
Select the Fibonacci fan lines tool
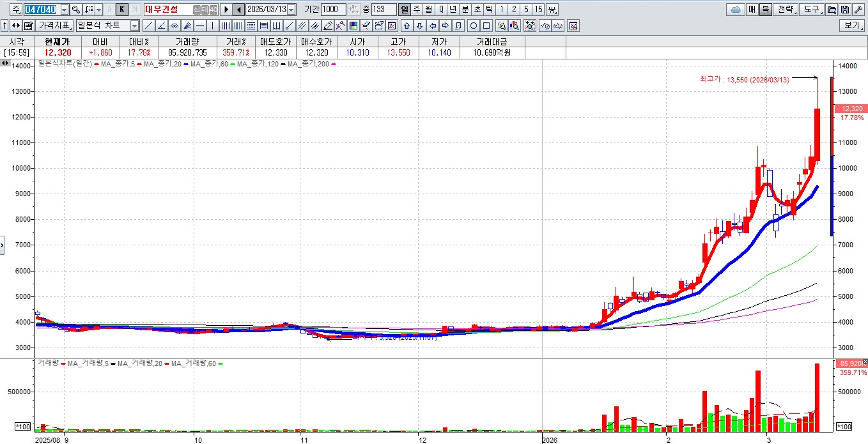pos(187,26)
